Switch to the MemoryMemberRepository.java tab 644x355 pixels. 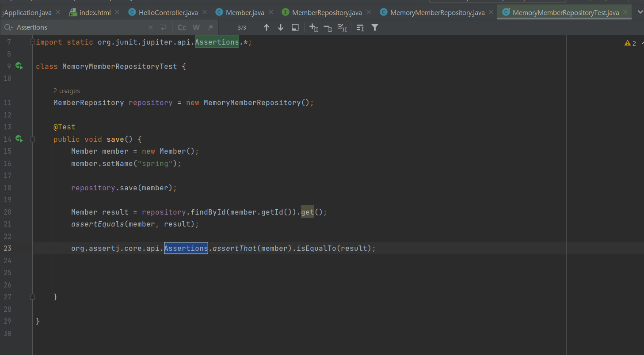coord(437,12)
